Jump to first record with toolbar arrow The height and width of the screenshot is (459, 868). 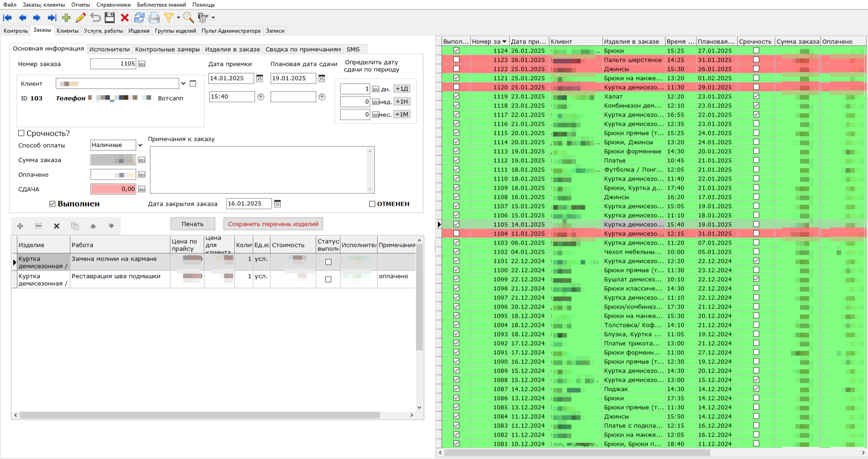pyautogui.click(x=8, y=18)
